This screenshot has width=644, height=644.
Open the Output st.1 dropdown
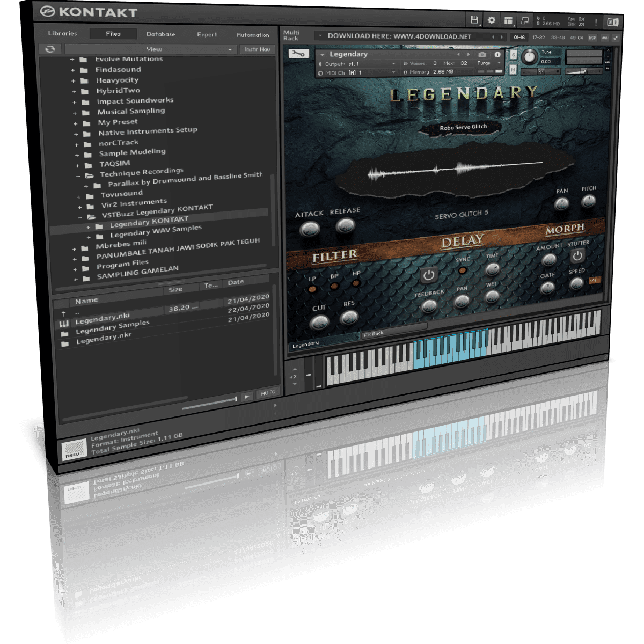coord(356,63)
